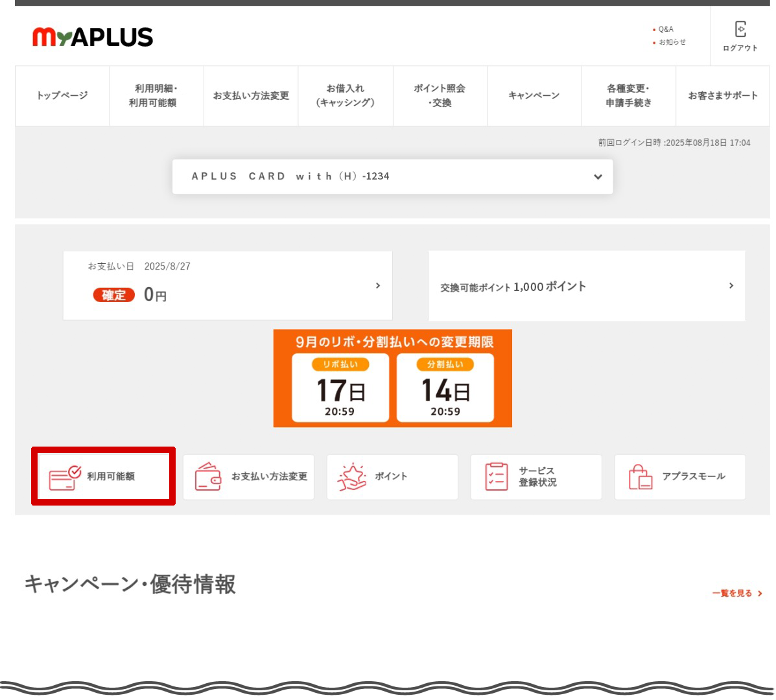Open the アプラスモール shopping bag icon
Image resolution: width=776 pixels, height=700 pixels.
[x=641, y=477]
